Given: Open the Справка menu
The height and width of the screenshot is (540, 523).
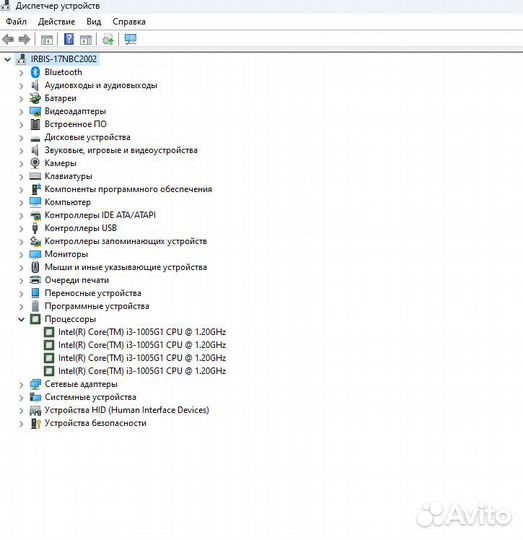Looking at the screenshot, I should (129, 22).
